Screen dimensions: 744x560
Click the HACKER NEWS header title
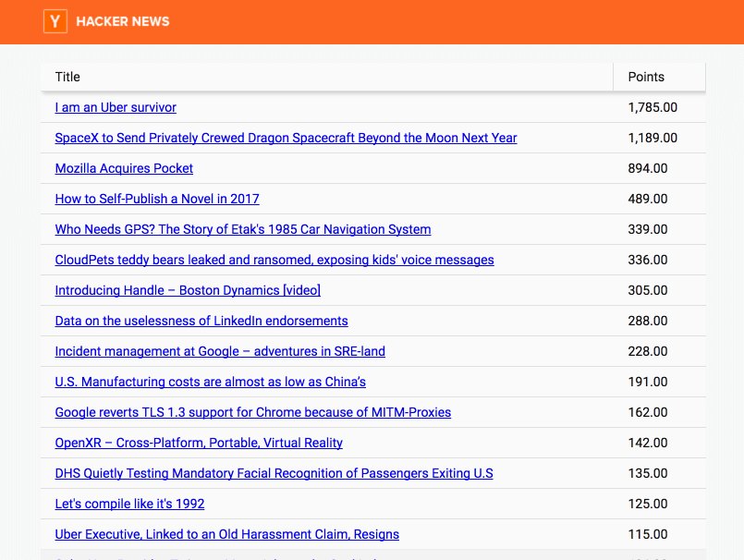(122, 21)
